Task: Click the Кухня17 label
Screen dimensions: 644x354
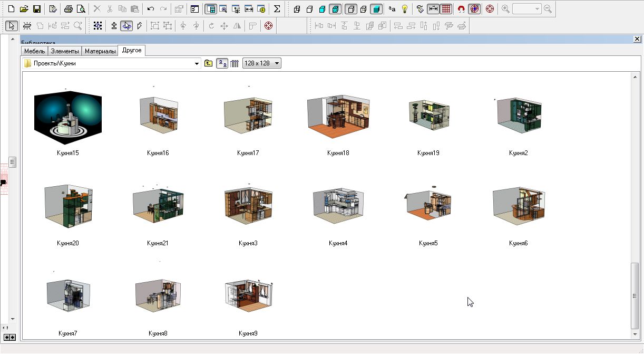Action: (x=248, y=153)
